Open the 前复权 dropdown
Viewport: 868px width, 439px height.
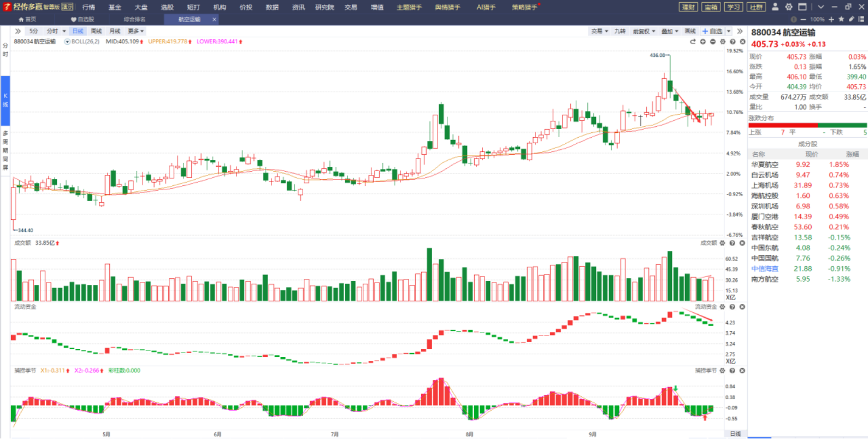644,31
